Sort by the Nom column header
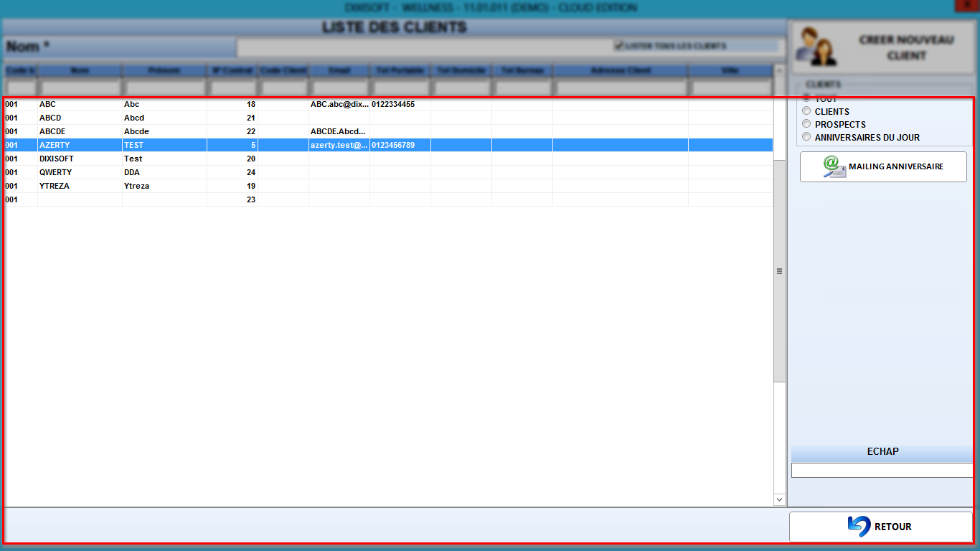Viewport: 980px width, 551px height. [x=80, y=71]
